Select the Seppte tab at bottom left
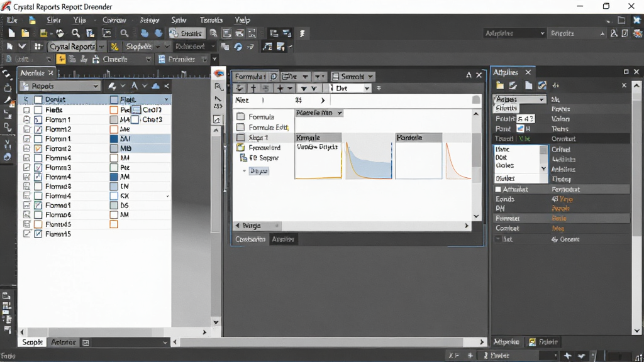644x362 pixels. 33,343
